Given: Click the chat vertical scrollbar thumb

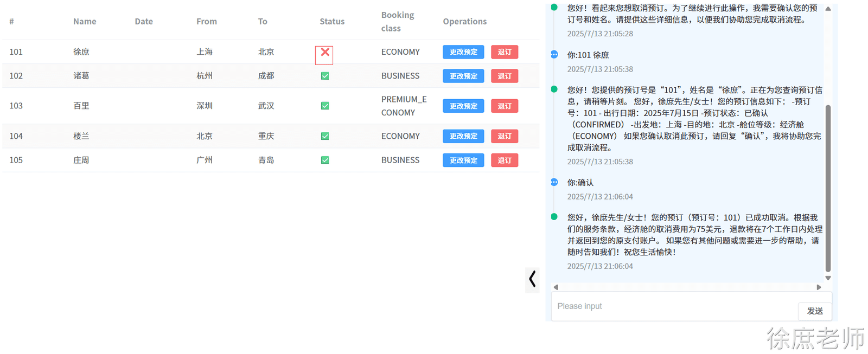Looking at the screenshot, I should [828, 189].
